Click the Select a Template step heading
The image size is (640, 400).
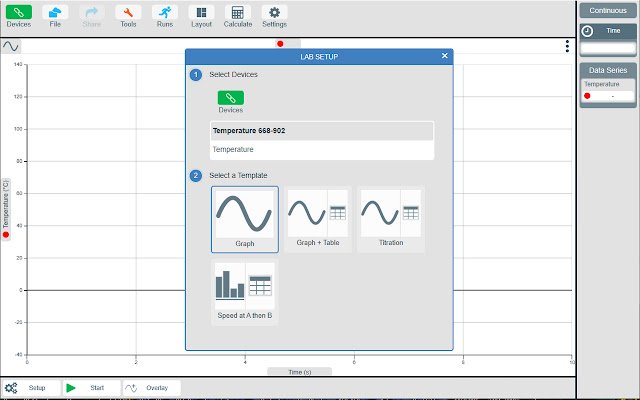coord(238,175)
